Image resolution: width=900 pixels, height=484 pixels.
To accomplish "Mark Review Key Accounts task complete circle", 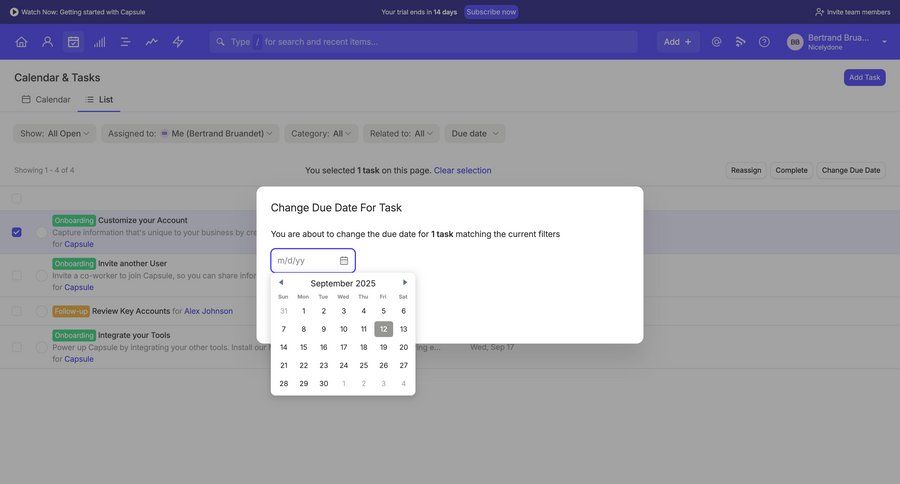I will click(x=41, y=311).
